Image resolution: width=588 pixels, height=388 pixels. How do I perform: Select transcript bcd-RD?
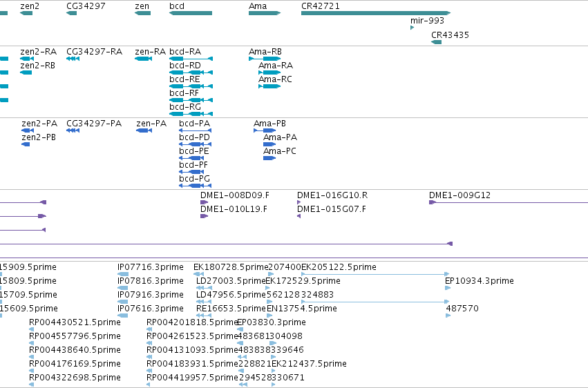pos(191,72)
